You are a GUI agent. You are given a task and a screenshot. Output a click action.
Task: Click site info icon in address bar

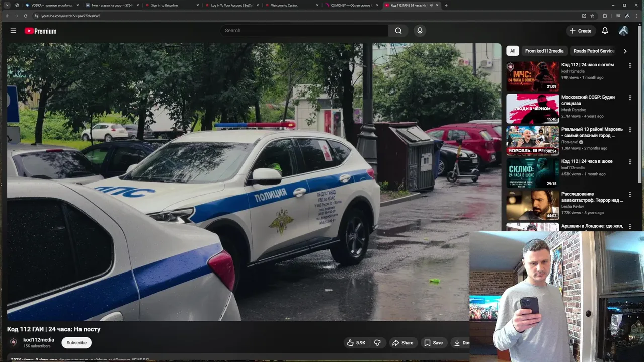tap(36, 16)
